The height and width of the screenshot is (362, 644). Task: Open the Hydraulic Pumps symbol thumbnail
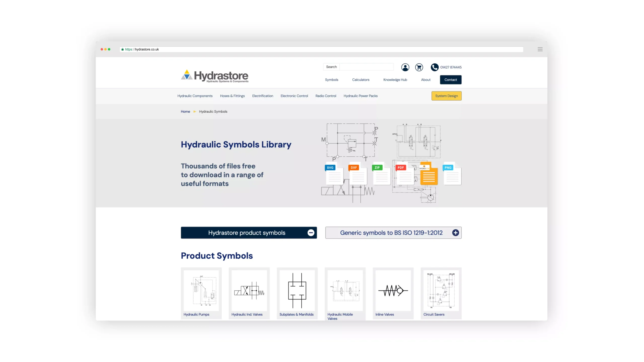tap(201, 290)
